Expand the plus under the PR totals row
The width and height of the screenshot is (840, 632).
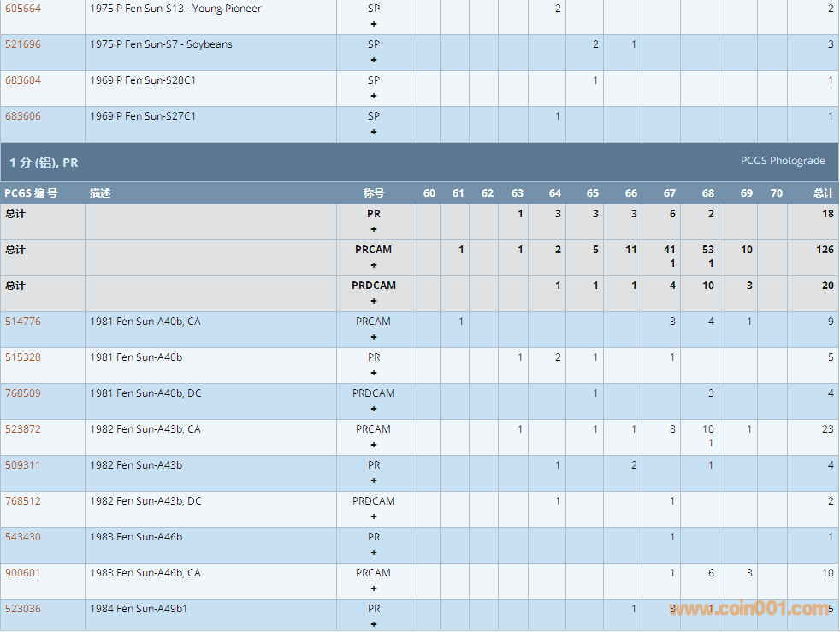tap(374, 229)
